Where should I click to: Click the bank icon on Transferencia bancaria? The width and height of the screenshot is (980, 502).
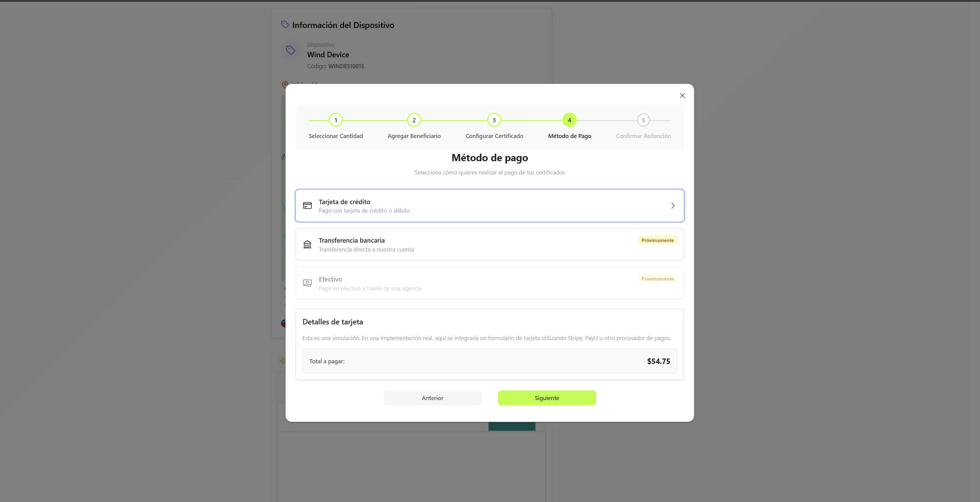pos(307,244)
